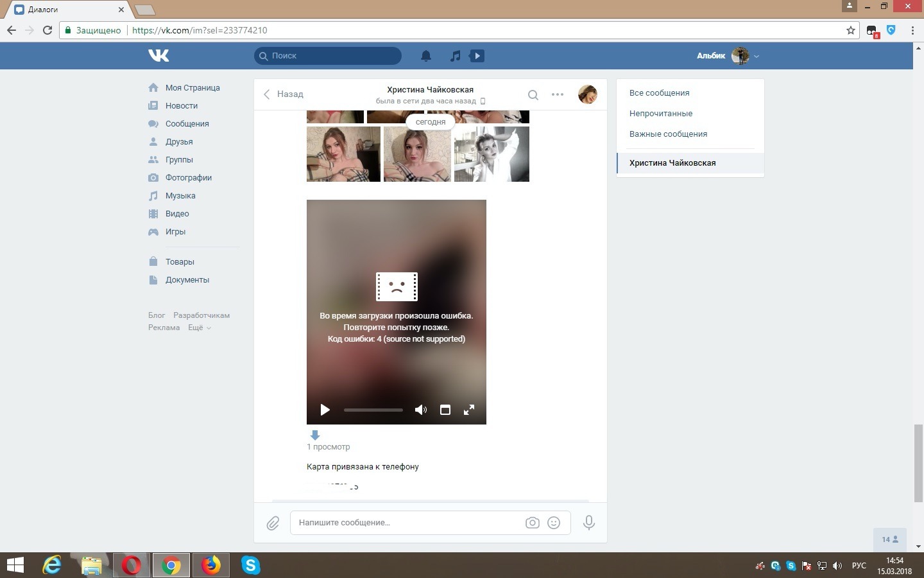Open the video icon in header
This screenshot has width=924, height=578.
[x=477, y=56]
